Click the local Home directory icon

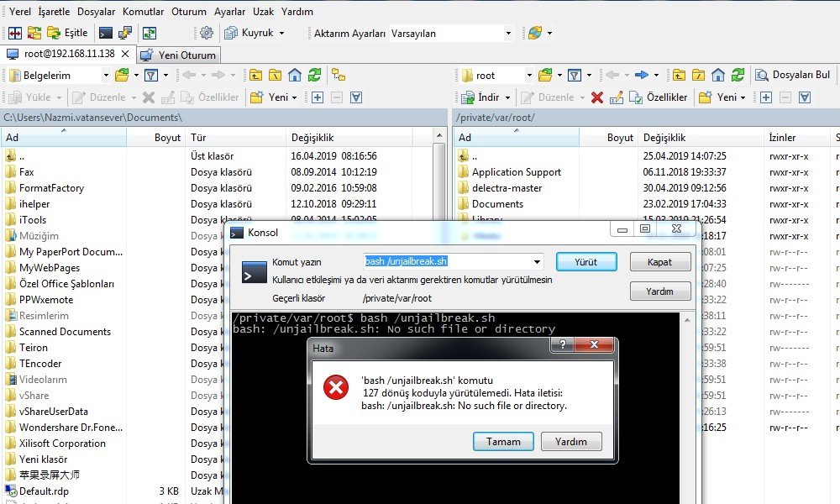point(295,76)
